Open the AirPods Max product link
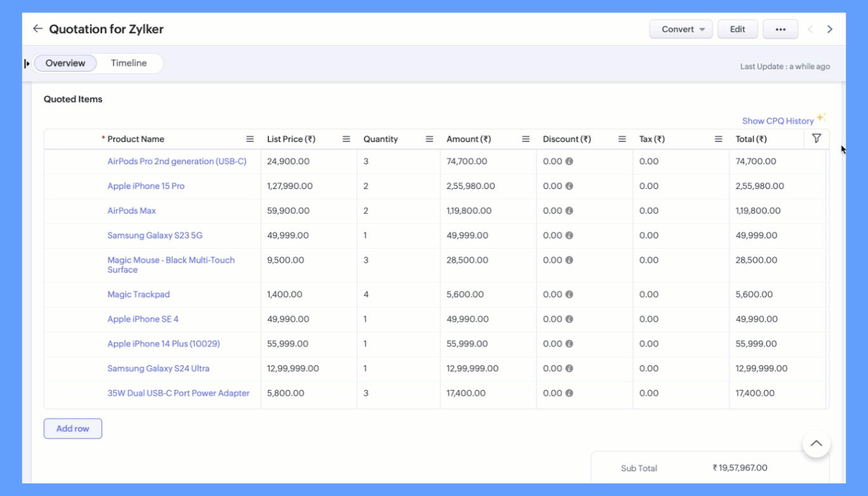Viewport: 868px width, 496px height. coord(131,211)
